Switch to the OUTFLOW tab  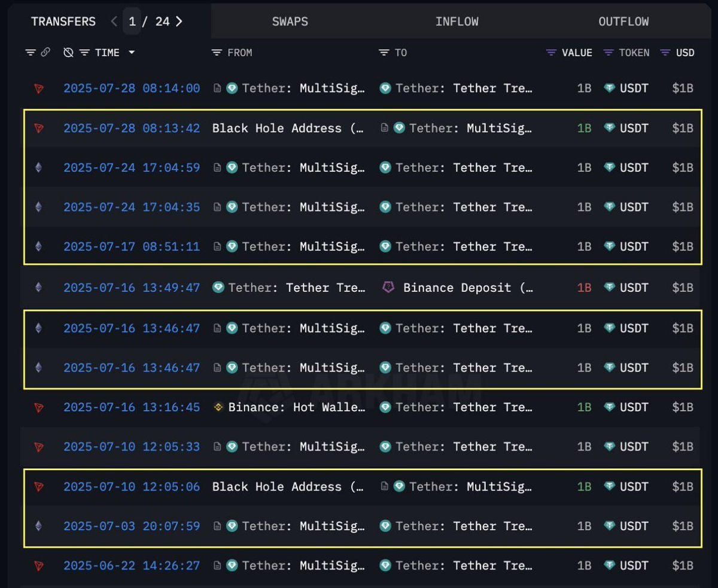(623, 22)
